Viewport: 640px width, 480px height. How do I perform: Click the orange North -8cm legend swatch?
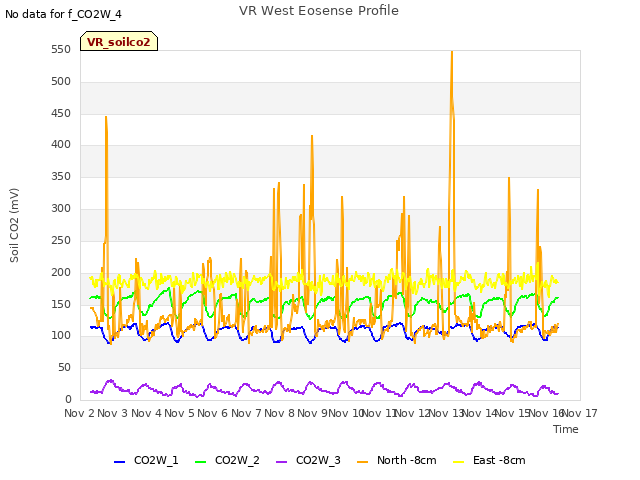(362, 462)
